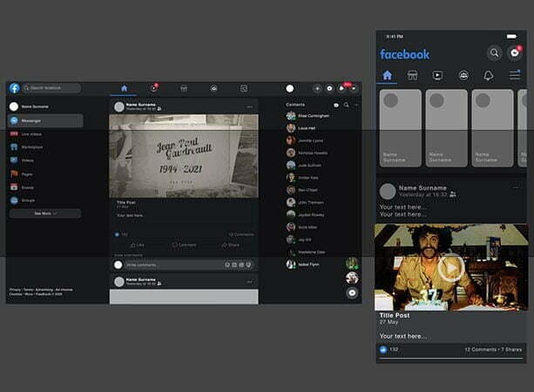
Task: Open notifications bell on desktop top bar
Action: click(x=342, y=89)
